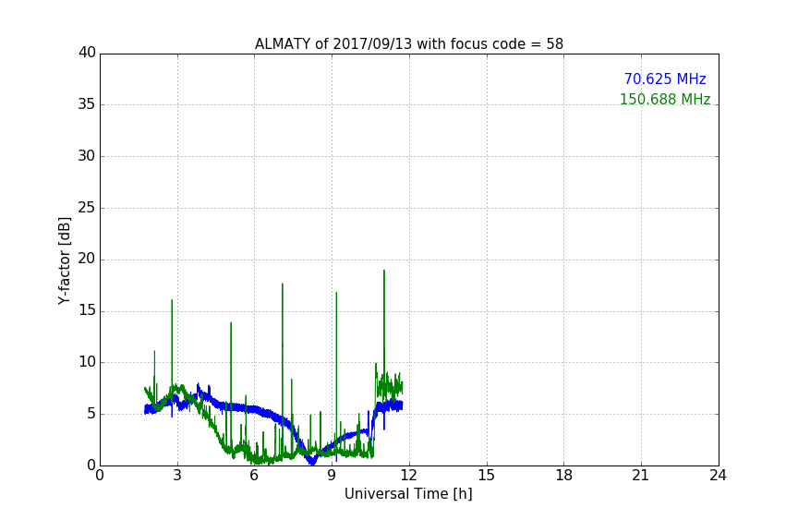Click the y-axis tick label '20'
Viewport: 798px width, 532px height.
coord(87,259)
